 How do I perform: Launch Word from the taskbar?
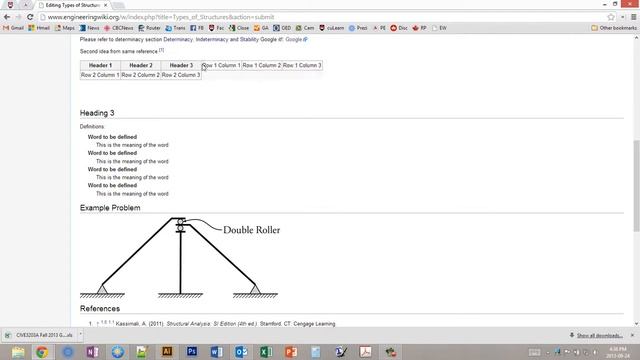[x=217, y=352]
